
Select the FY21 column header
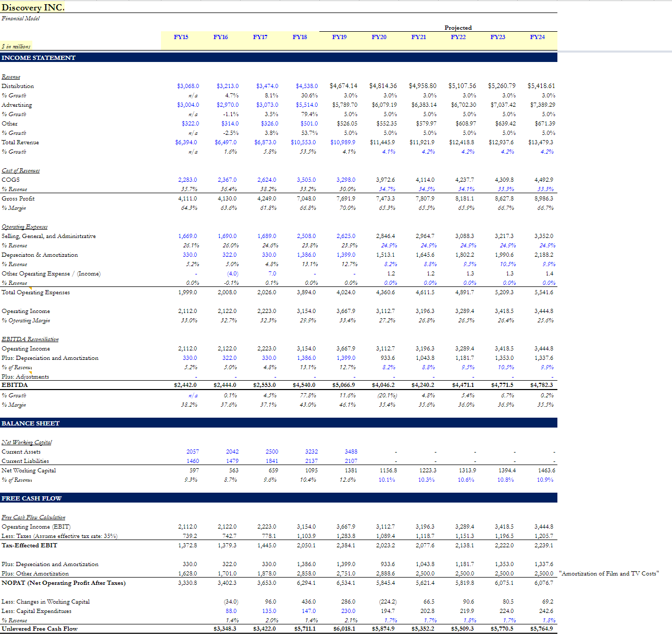point(419,37)
